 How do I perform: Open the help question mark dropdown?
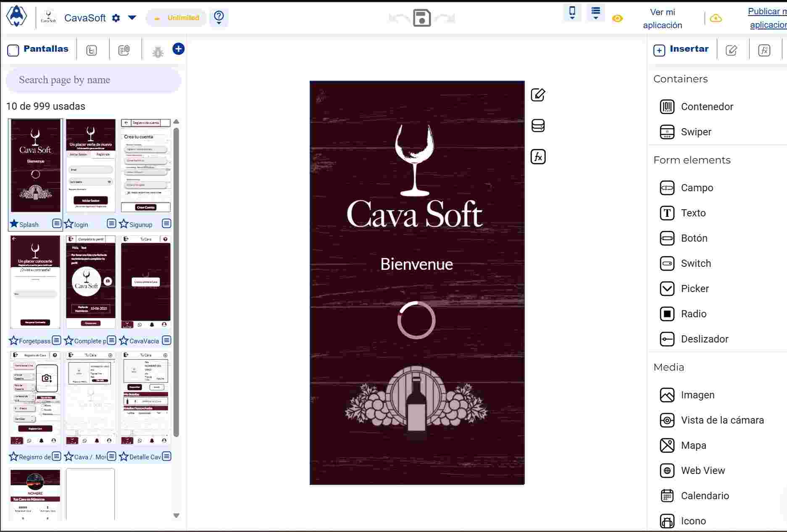click(218, 18)
